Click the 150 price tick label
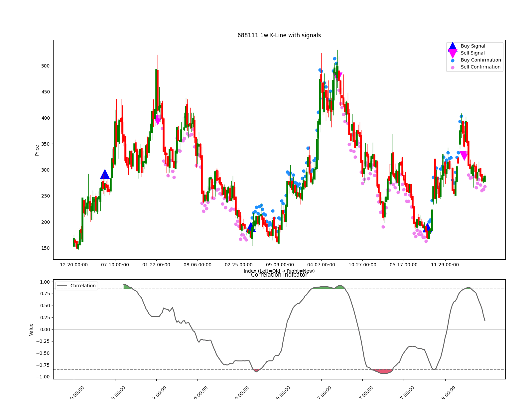Screen dimensions: 532x399 46,248
